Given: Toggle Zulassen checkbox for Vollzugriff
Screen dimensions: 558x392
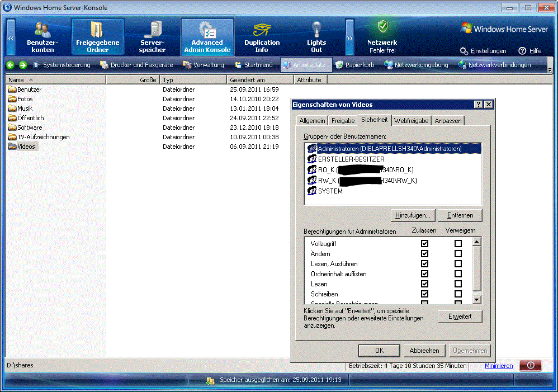Looking at the screenshot, I should (424, 243).
